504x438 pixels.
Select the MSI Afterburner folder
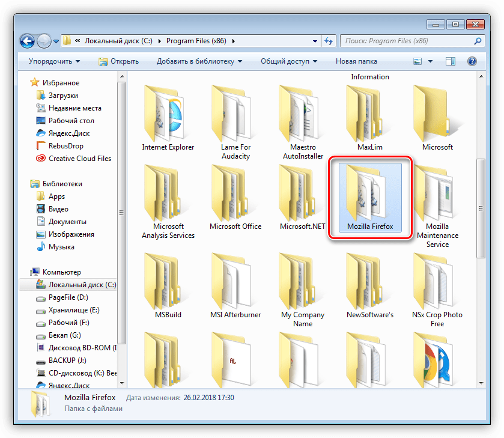click(235, 282)
